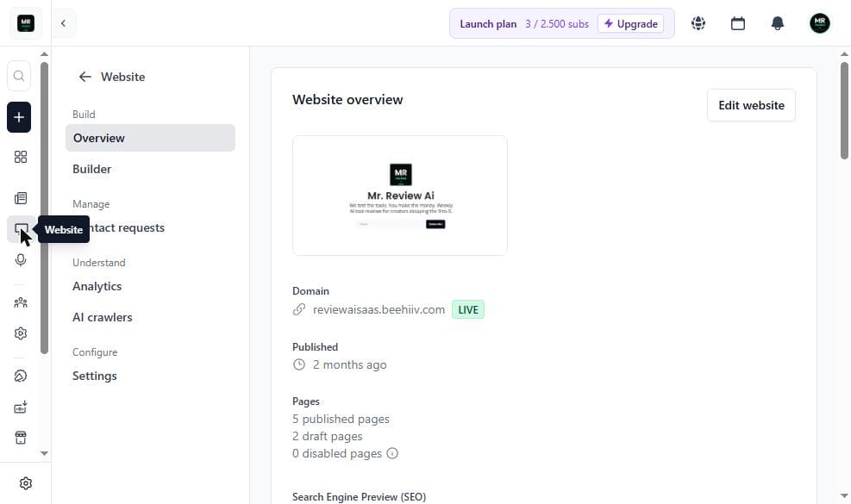Click the Upgrade button
851x504 pixels.
630,24
